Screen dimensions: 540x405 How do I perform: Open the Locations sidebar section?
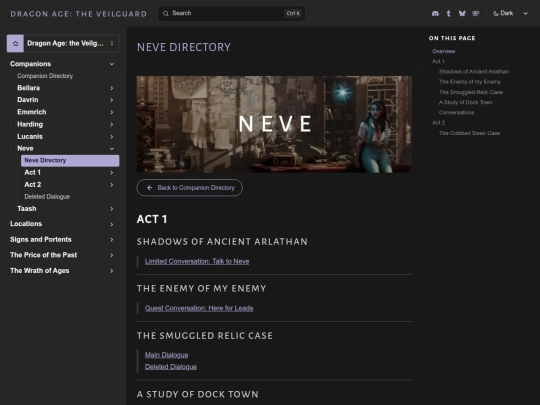(x=26, y=224)
